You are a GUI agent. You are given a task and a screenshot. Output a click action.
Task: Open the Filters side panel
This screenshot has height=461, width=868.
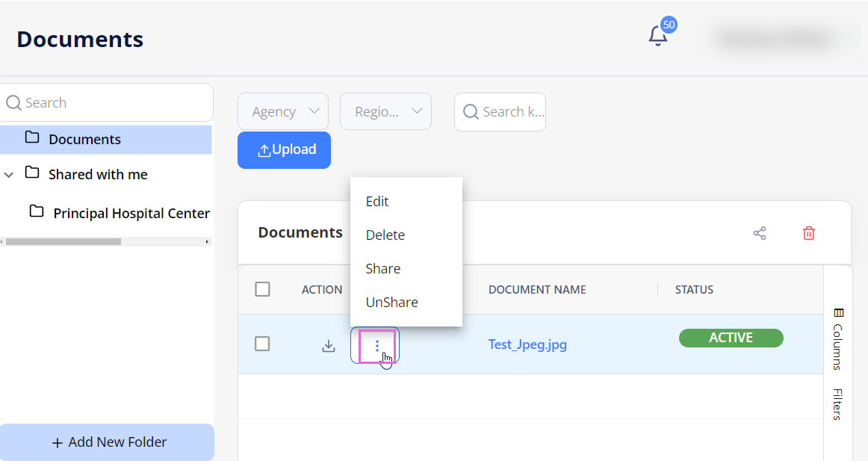838,404
